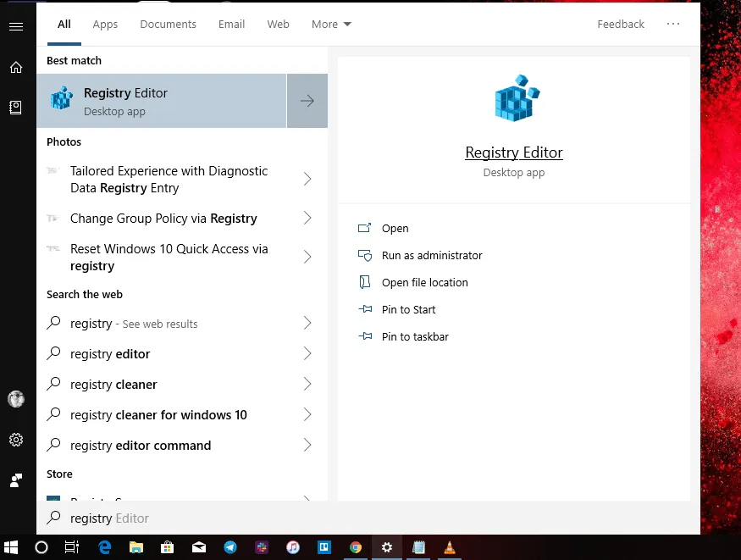This screenshot has height=560, width=741.
Task: Click the search box showing 'registry Editor'
Action: [368, 518]
